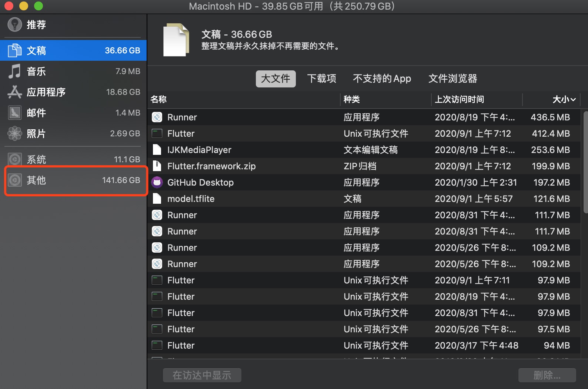The width and height of the screenshot is (588, 389).
Task: Click the lightbulb Recommendations icon
Action: (15, 24)
